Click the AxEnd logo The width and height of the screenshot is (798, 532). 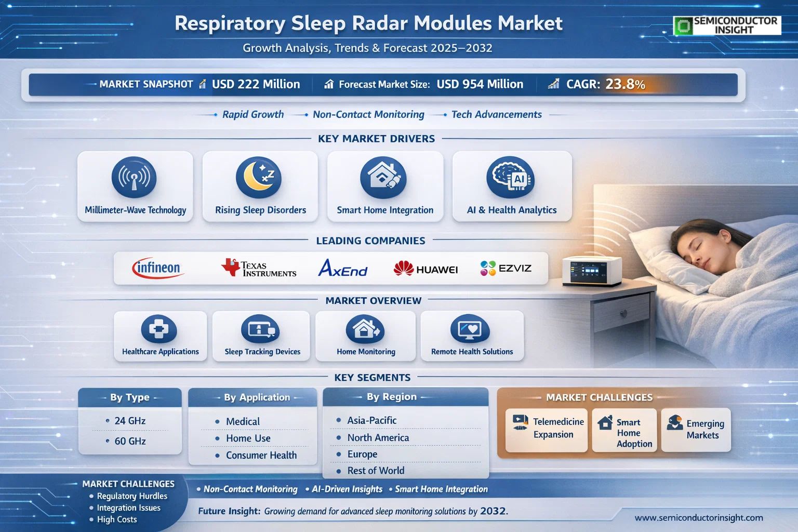(x=342, y=268)
